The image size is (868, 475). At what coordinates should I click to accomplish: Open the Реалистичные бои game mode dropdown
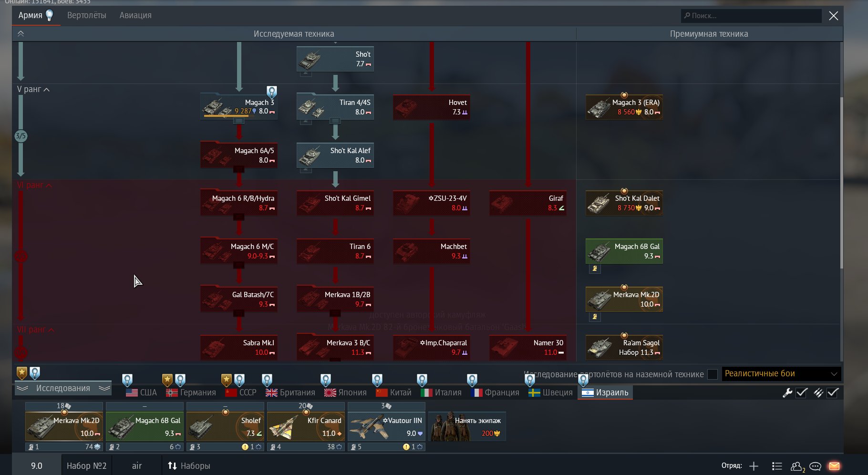click(x=781, y=374)
